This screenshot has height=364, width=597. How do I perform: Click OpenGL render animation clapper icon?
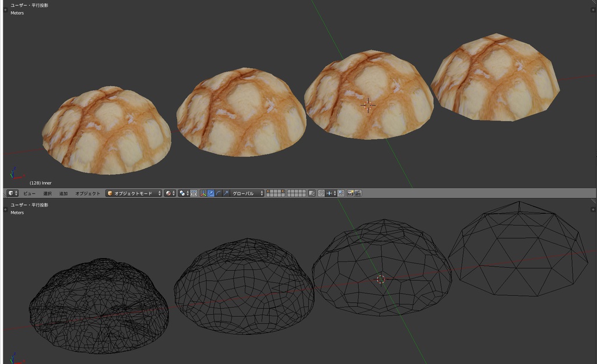[358, 193]
